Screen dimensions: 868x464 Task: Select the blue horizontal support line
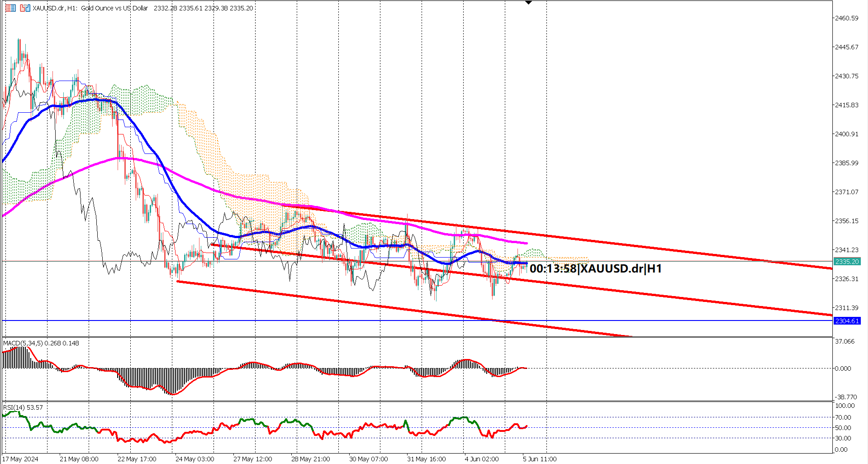pyautogui.click(x=271, y=320)
